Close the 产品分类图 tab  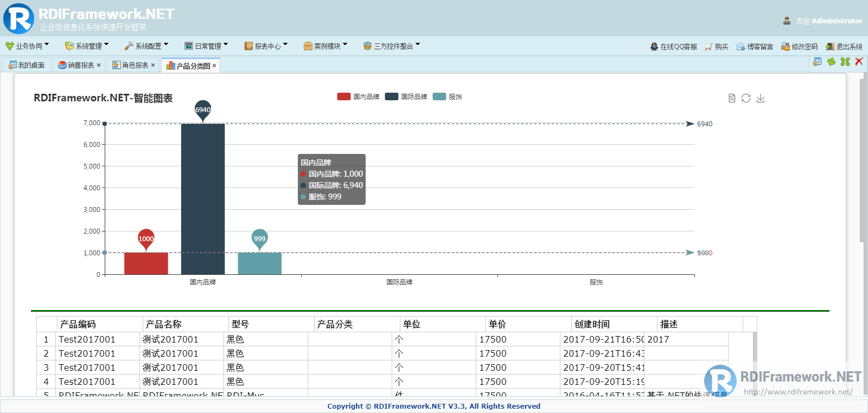coord(214,66)
